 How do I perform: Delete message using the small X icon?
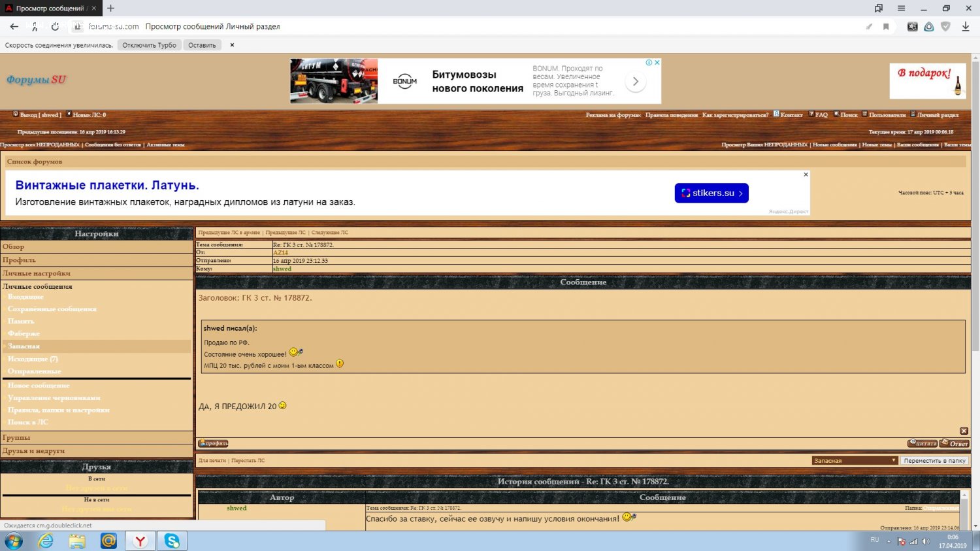point(964,431)
